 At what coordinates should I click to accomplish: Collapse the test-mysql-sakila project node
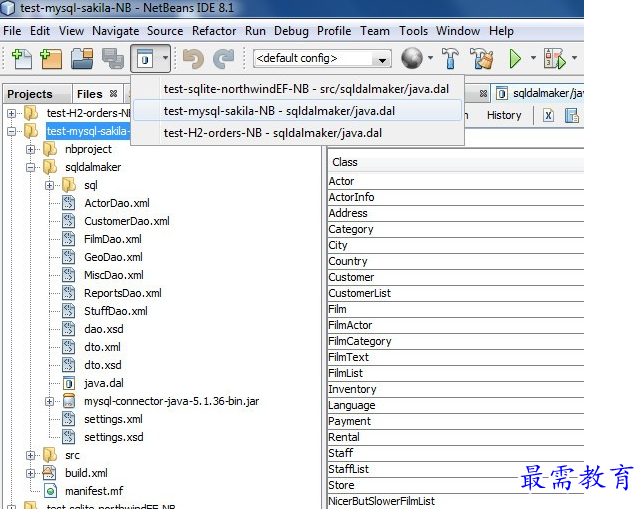[x=12, y=131]
